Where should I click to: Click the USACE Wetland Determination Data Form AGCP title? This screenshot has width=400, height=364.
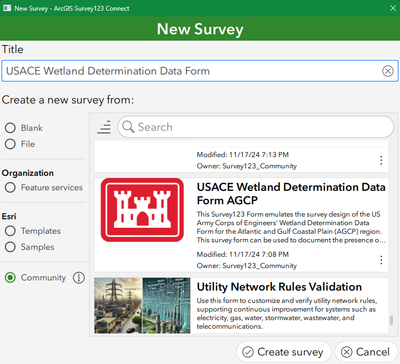291,194
